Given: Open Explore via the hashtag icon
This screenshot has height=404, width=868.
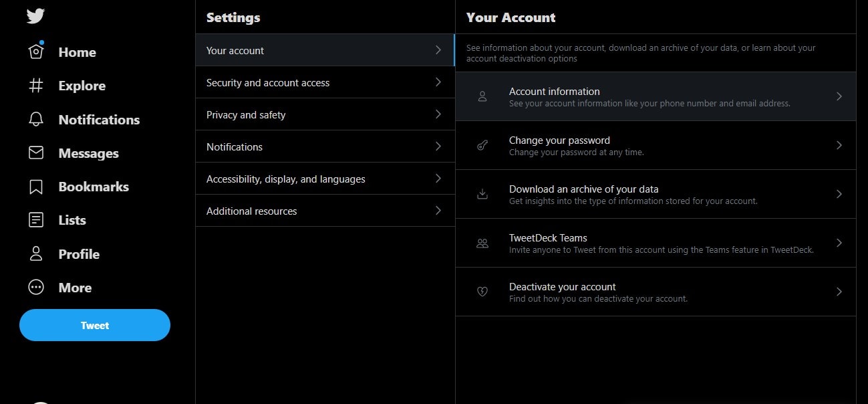Looking at the screenshot, I should [35, 86].
